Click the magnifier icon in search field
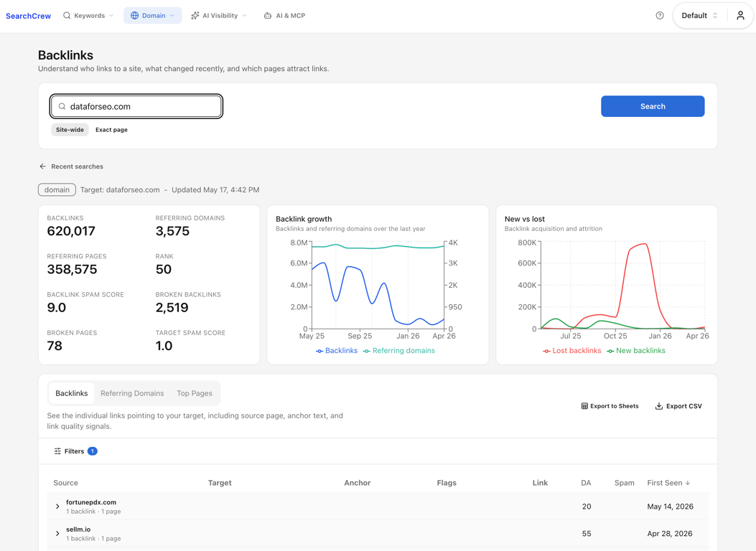Screen dimensions: 756x551 coord(62,106)
